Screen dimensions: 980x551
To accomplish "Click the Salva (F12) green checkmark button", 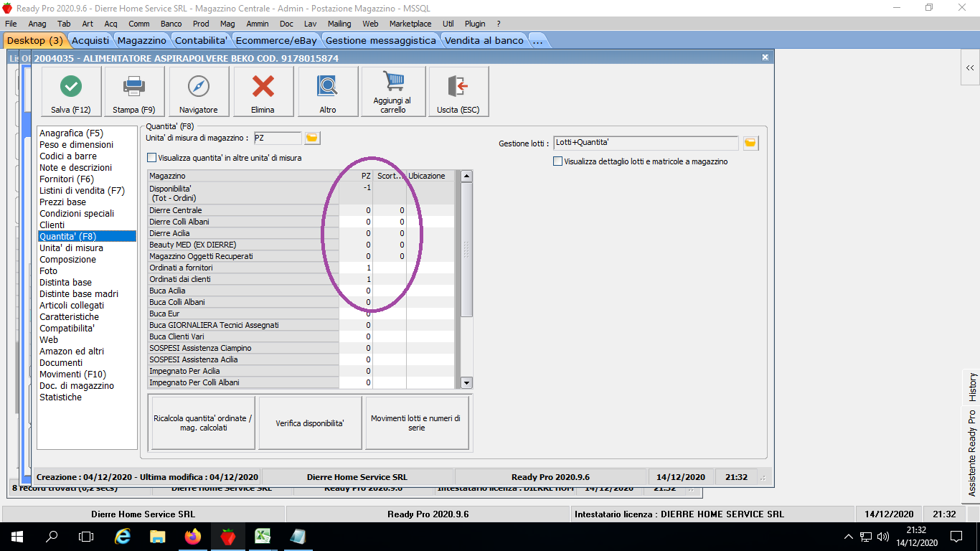I will click(70, 91).
